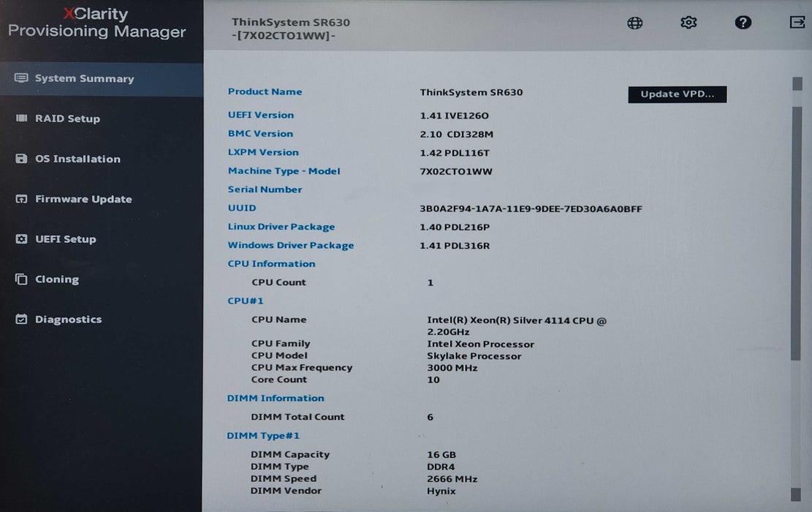This screenshot has width=812, height=512.
Task: Click the model value 7X02CTO1WW
Action: point(456,172)
